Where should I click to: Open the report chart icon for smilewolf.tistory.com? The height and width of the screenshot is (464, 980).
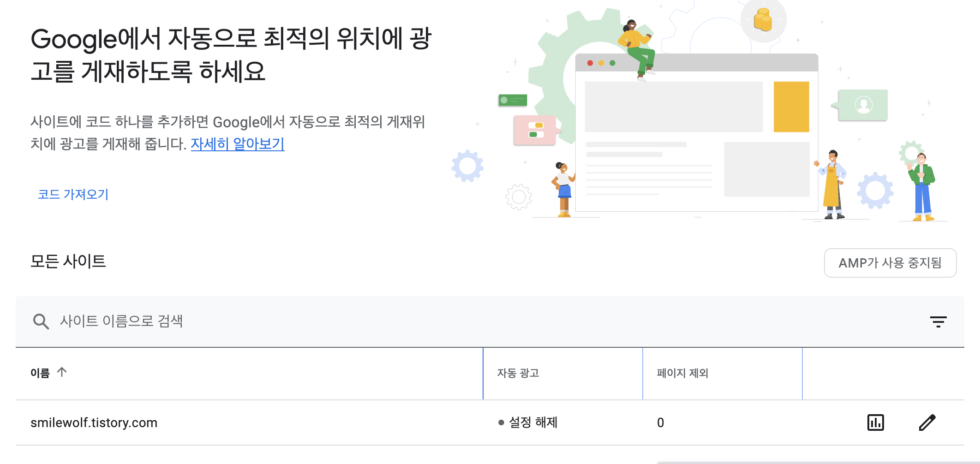pos(875,422)
